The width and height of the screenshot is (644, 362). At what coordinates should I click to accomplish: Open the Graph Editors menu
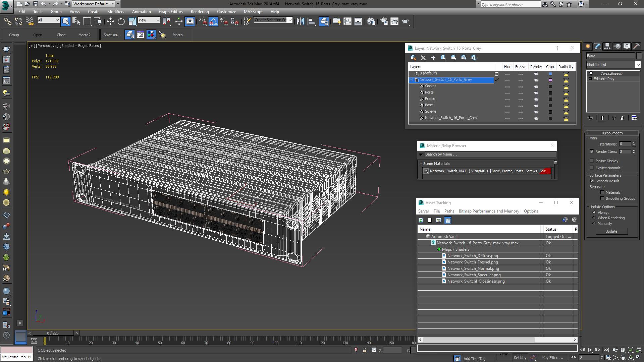(x=171, y=11)
